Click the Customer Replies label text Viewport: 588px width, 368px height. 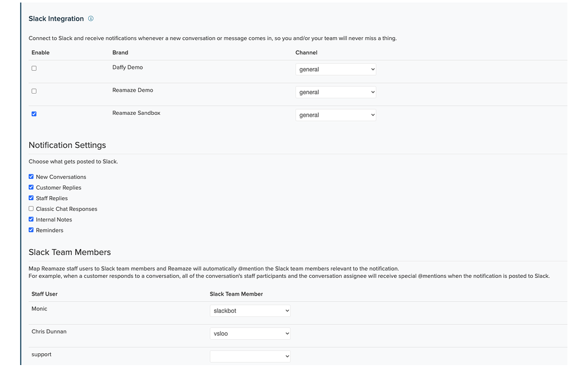pyautogui.click(x=58, y=188)
